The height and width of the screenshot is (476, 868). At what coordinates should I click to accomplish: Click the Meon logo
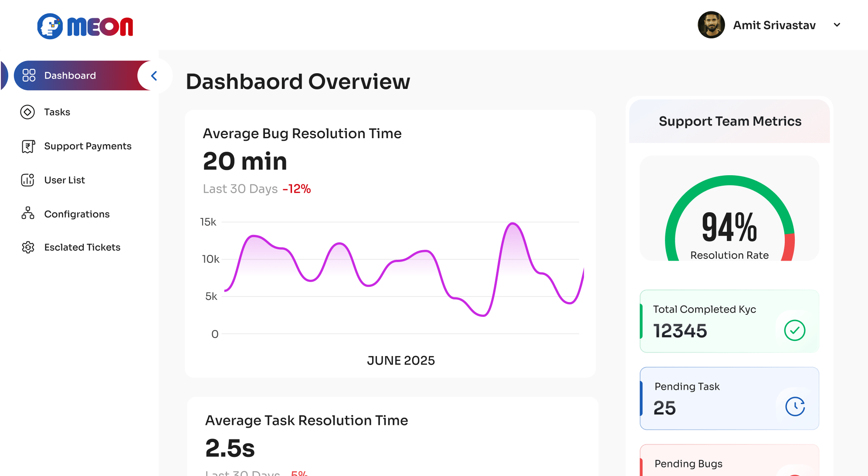coord(85,26)
